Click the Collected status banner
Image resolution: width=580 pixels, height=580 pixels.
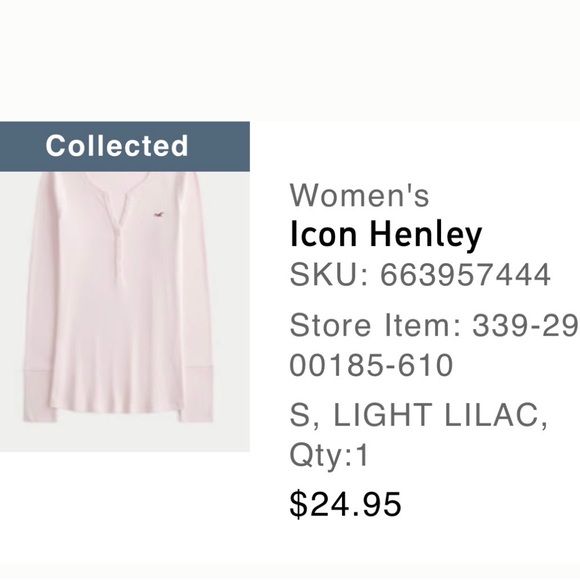coord(125,146)
